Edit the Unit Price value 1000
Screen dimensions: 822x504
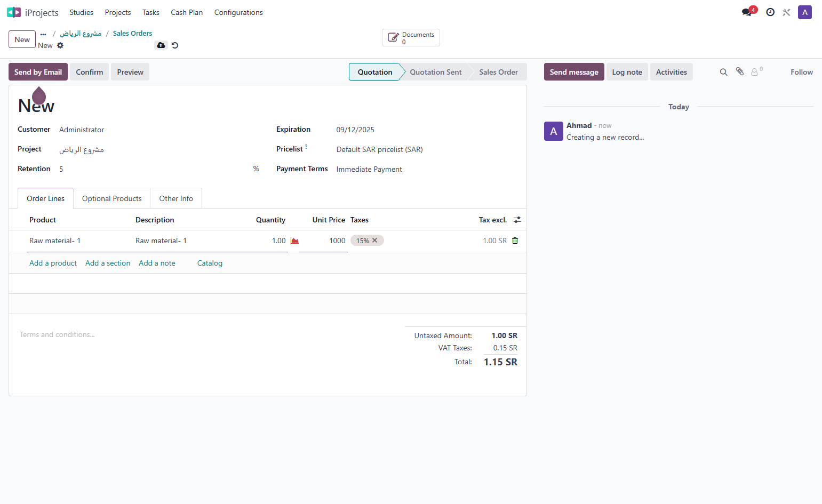[323, 241]
